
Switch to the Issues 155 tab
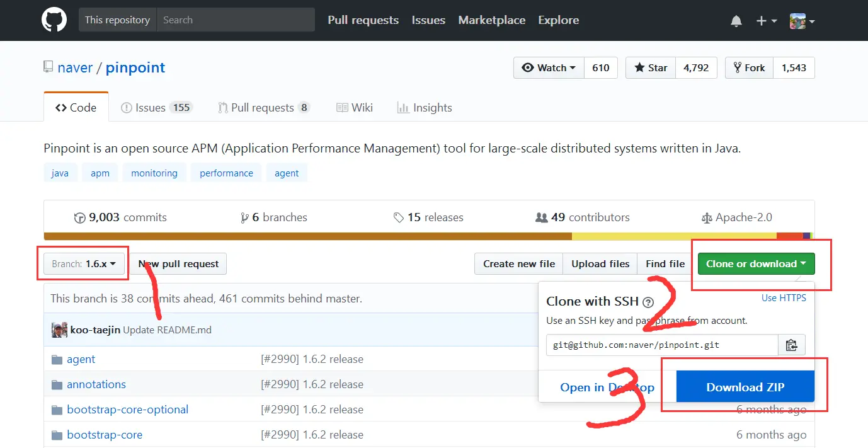click(156, 107)
